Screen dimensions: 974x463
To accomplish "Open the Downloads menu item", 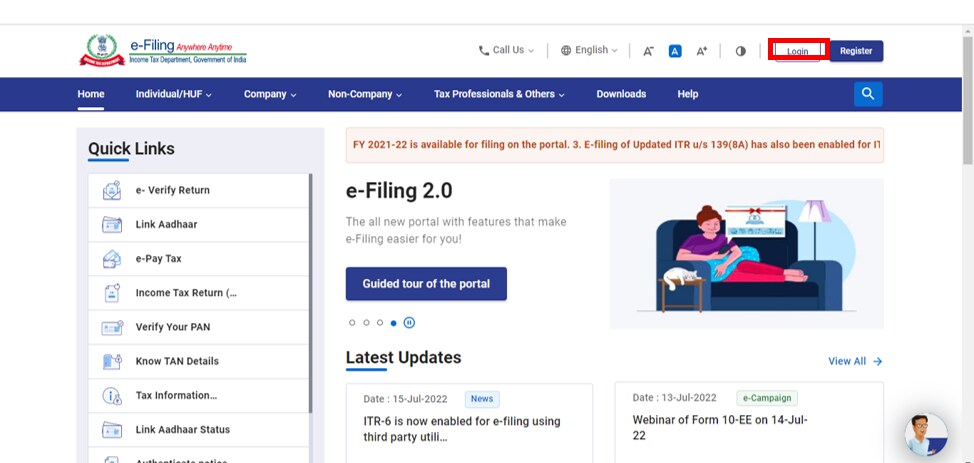I will click(621, 94).
